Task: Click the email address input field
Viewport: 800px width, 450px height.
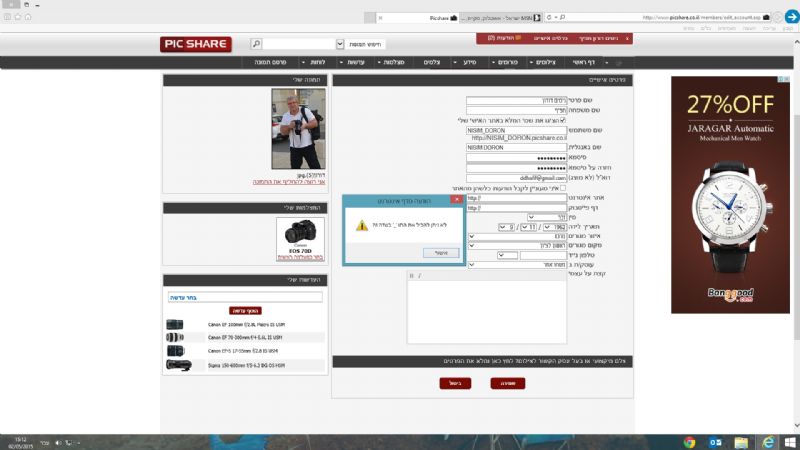Action: (517, 177)
